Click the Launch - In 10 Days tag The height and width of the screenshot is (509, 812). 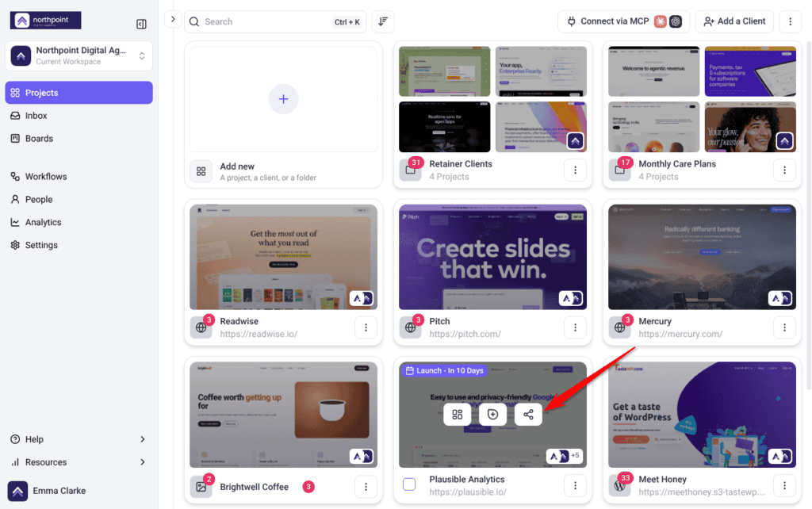(444, 371)
